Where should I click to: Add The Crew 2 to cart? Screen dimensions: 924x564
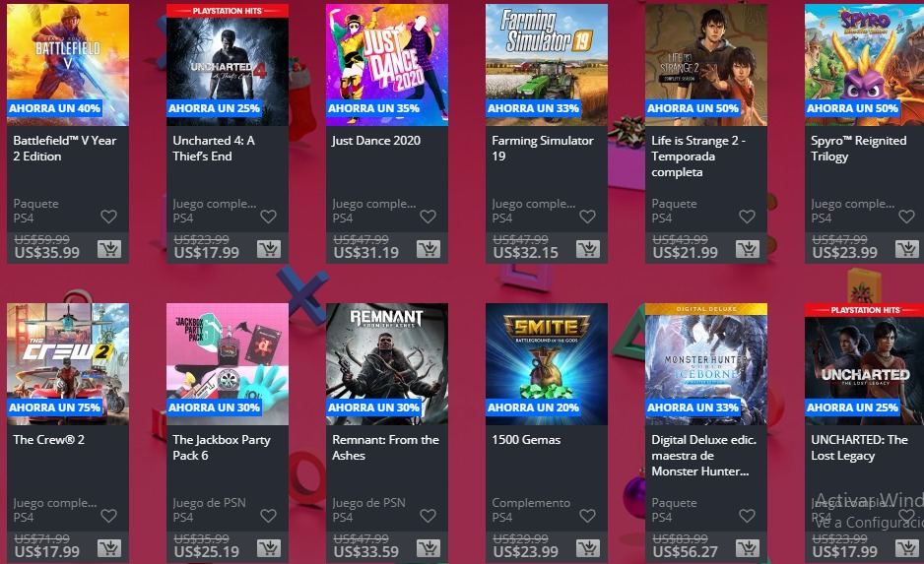tap(109, 548)
